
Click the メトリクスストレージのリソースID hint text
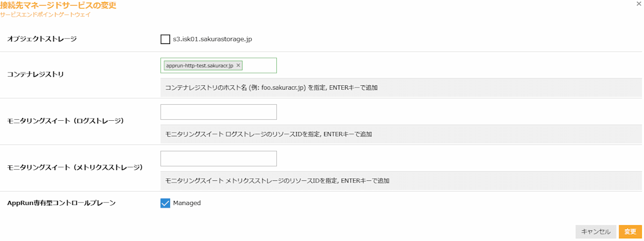pyautogui.click(x=277, y=180)
